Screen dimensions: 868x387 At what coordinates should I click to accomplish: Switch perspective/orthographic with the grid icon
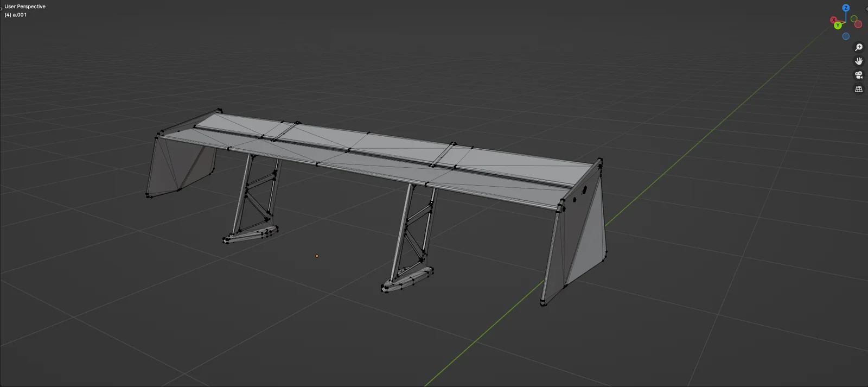coord(858,89)
